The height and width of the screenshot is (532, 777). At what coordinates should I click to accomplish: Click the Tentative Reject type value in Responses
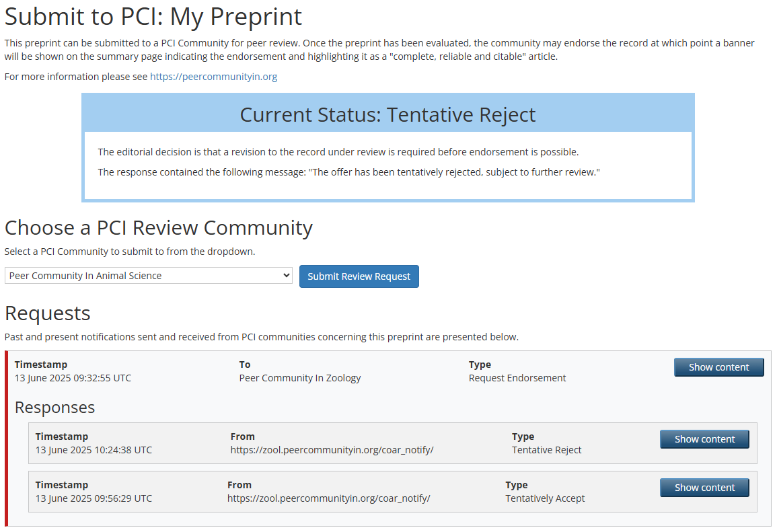coord(546,450)
